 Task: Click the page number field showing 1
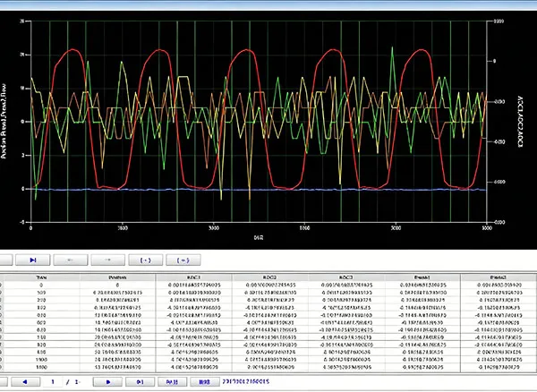(53, 382)
